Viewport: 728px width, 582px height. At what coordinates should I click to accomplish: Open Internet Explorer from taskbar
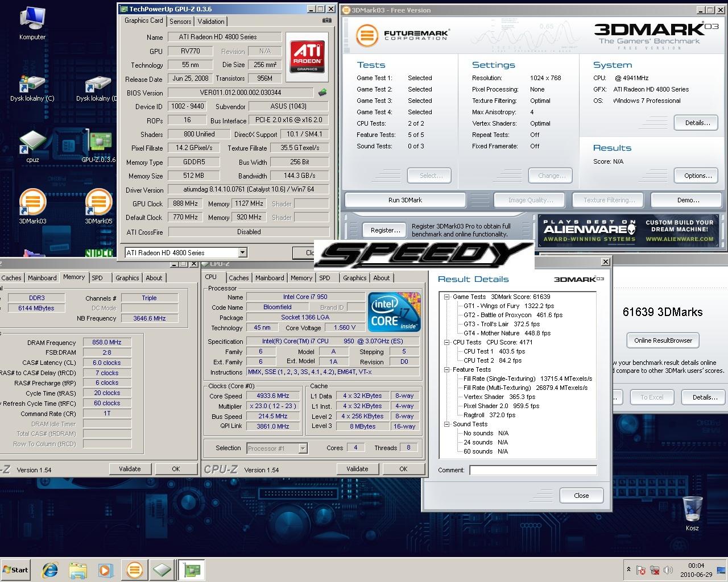[x=50, y=569]
